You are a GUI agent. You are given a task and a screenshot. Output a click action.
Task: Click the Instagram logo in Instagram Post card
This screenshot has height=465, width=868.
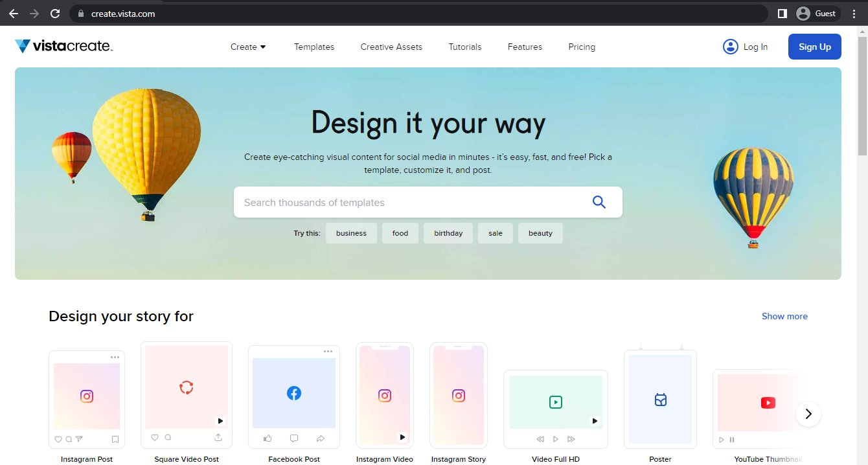(x=87, y=396)
